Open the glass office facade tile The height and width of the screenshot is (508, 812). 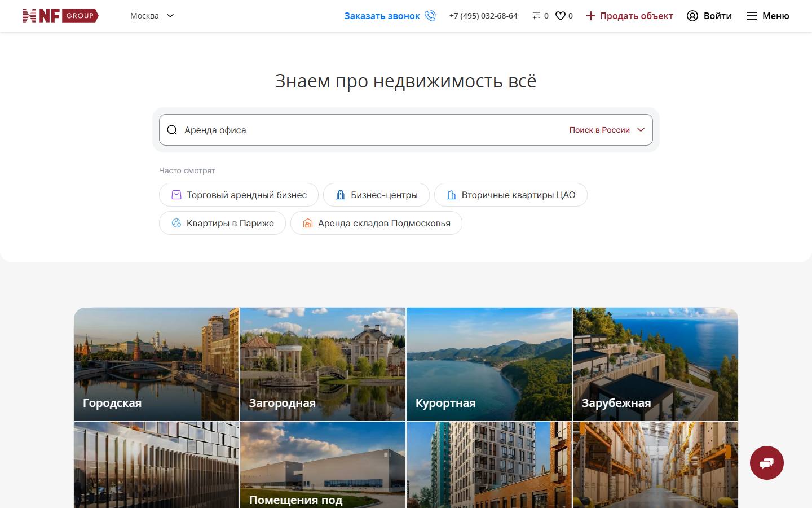coord(157,465)
